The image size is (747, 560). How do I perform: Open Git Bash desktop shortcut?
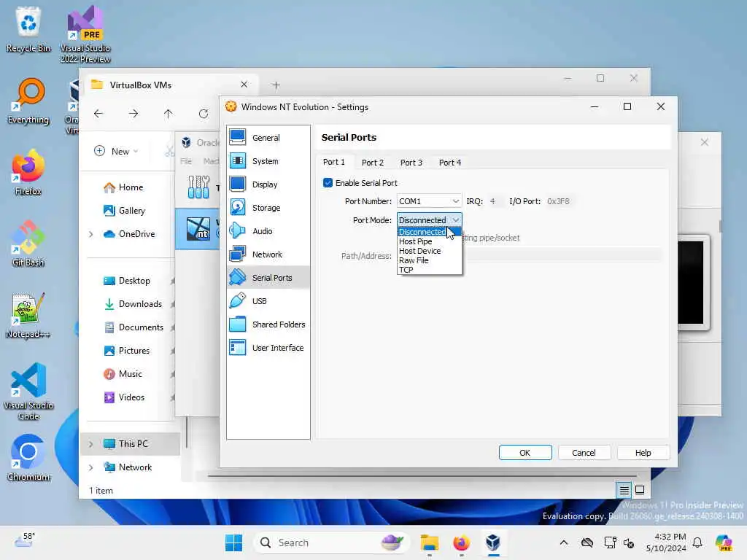(28, 244)
